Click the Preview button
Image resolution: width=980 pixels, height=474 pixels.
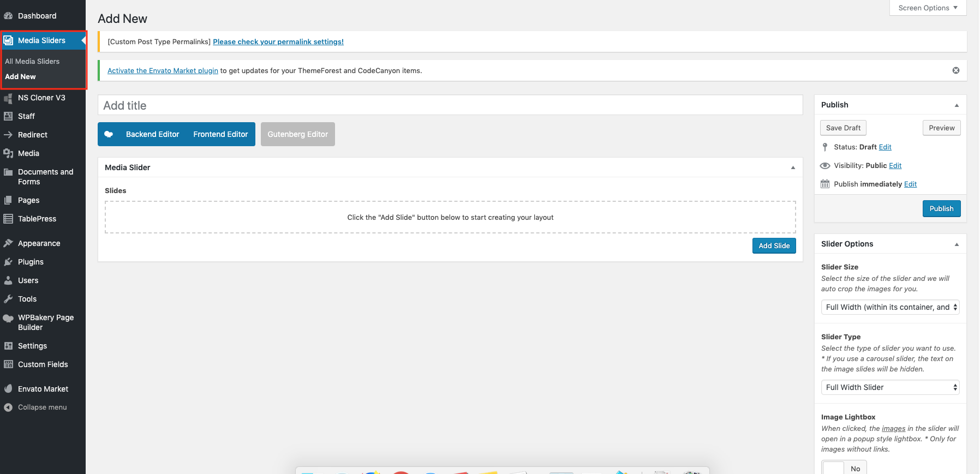(x=942, y=128)
